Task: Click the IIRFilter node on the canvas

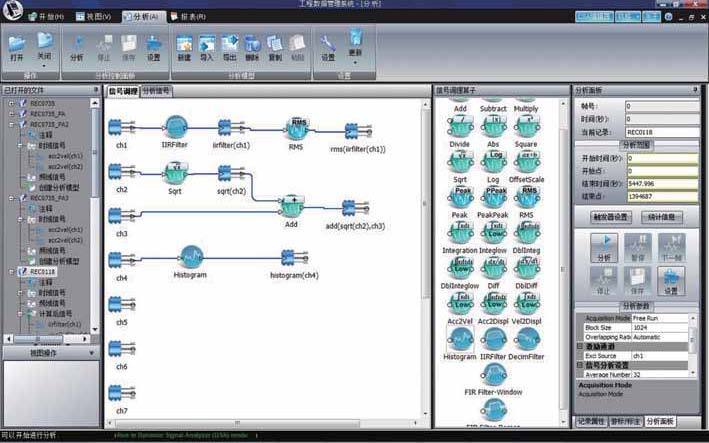Action: (176, 127)
